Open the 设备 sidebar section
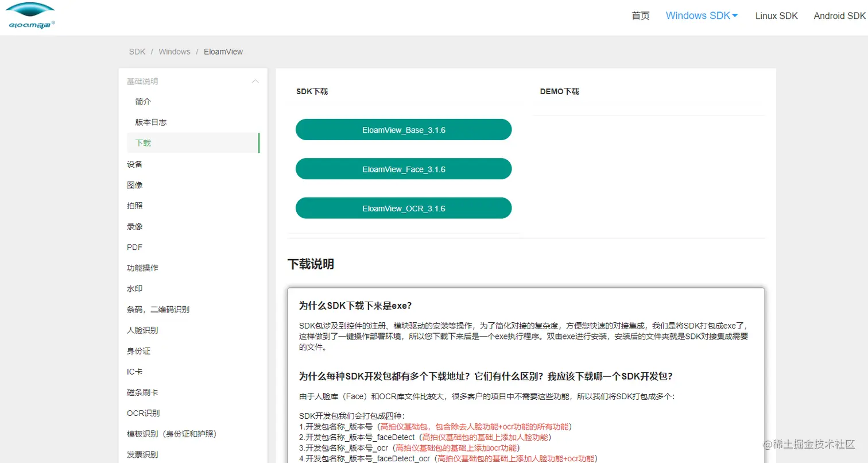Image resolution: width=868 pixels, height=463 pixels. click(135, 164)
